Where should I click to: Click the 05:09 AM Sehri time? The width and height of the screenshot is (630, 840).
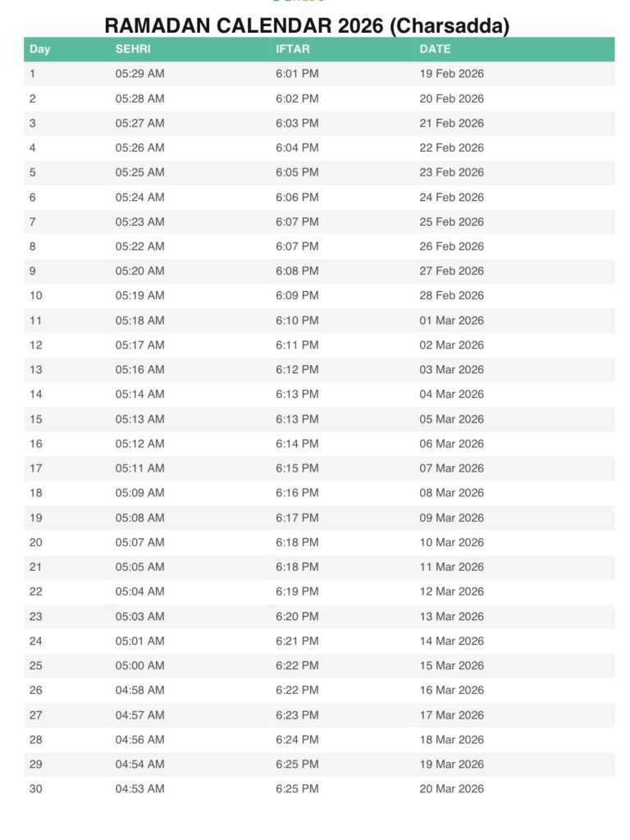[139, 493]
